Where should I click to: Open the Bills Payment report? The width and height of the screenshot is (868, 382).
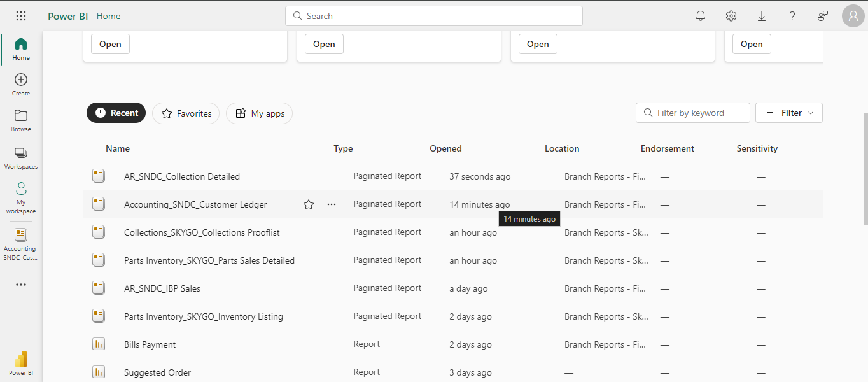tap(150, 344)
